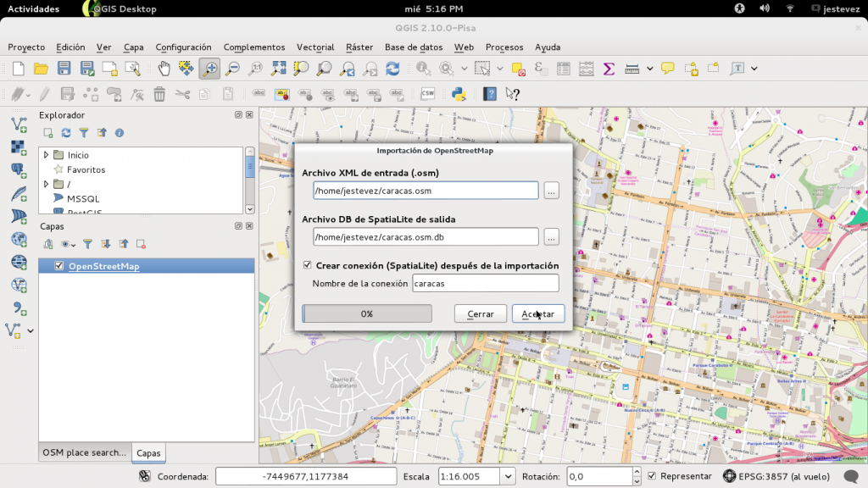Expand the Inicio folder in Explorador
Image resolution: width=868 pixels, height=488 pixels.
pyautogui.click(x=47, y=155)
